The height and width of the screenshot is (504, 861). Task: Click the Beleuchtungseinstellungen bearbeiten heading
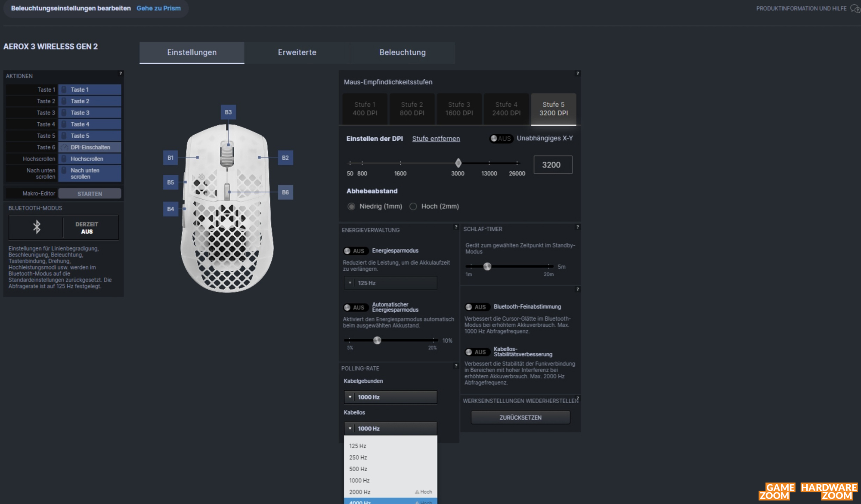pyautogui.click(x=71, y=8)
